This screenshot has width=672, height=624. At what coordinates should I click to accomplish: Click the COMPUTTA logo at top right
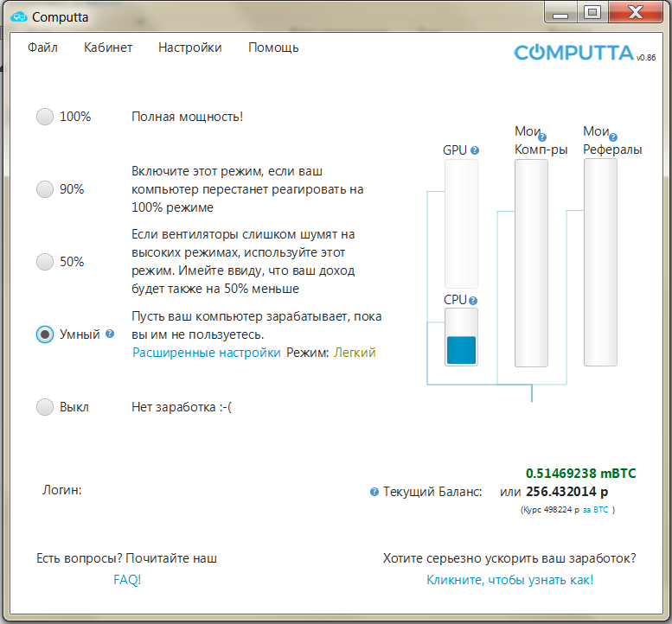point(574,53)
